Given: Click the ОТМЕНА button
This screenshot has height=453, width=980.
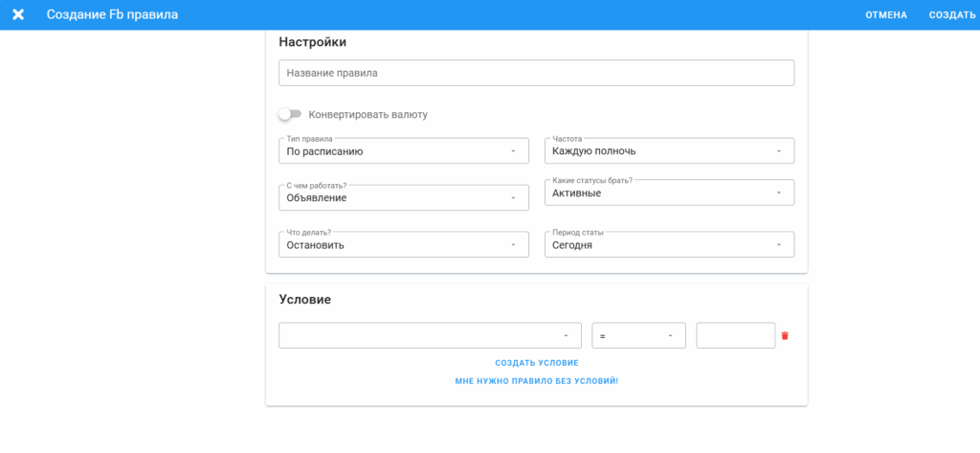Looking at the screenshot, I should 886,15.
